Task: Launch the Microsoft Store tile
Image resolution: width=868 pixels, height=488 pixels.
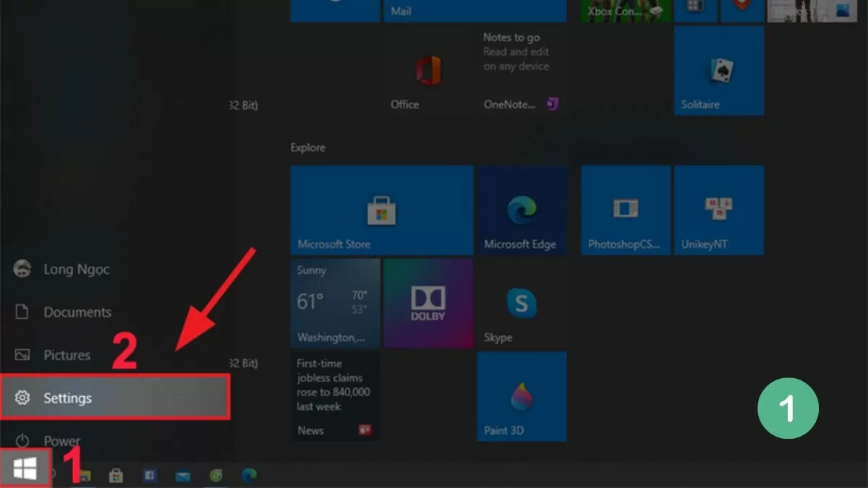Action: point(381,210)
